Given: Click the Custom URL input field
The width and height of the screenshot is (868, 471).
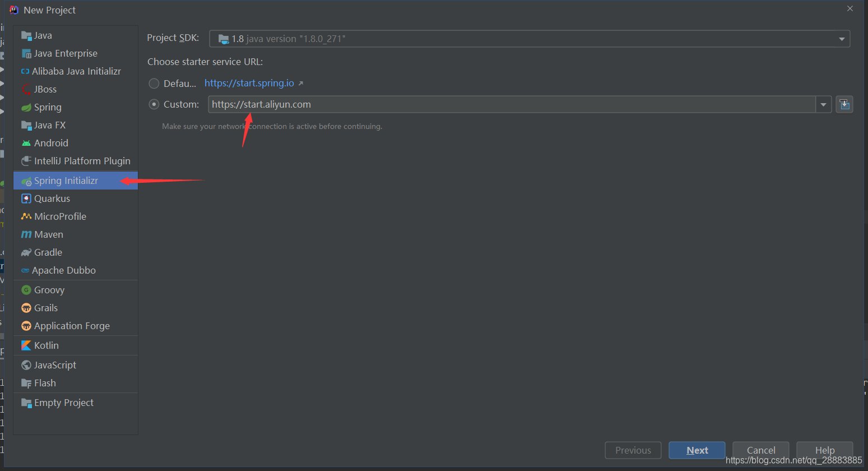Looking at the screenshot, I should (x=512, y=104).
